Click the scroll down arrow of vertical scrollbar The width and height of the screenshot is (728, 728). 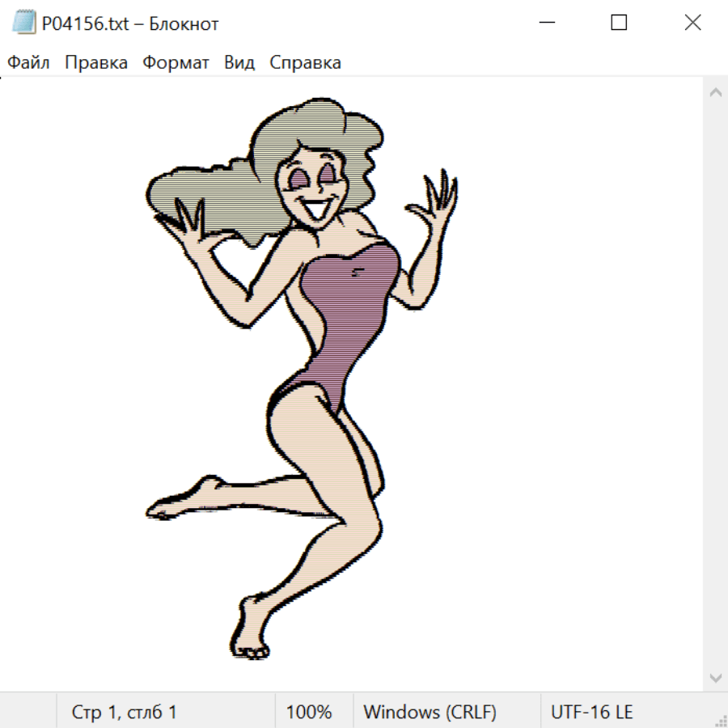[715, 677]
